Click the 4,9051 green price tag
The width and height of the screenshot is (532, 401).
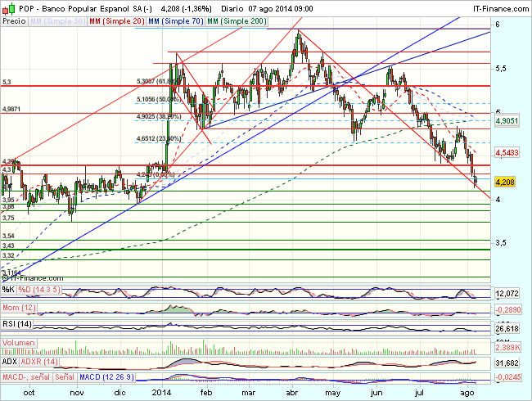click(507, 121)
